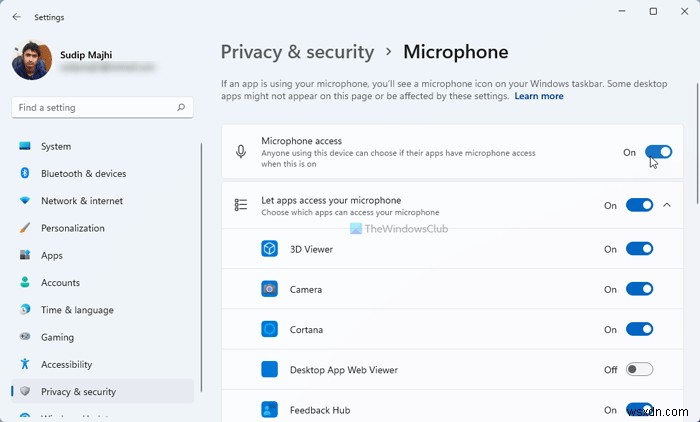The height and width of the screenshot is (422, 700).
Task: Disable Let apps access your microphone toggle
Action: point(639,205)
